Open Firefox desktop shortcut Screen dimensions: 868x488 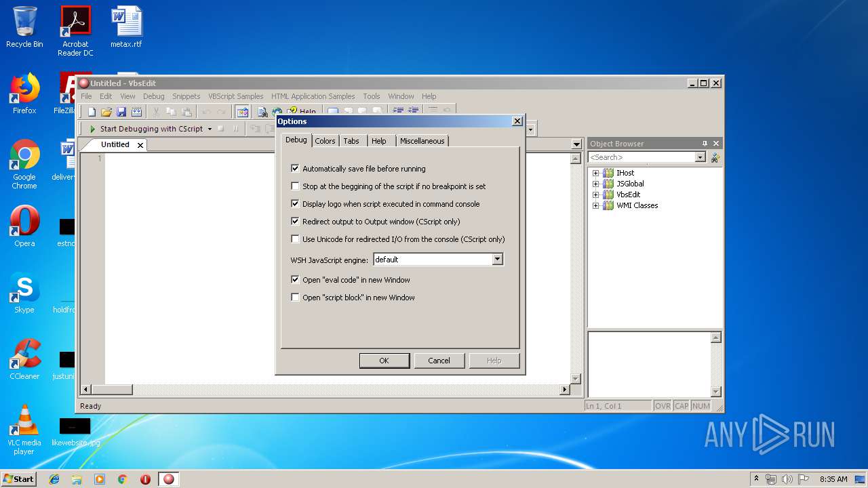click(x=24, y=94)
